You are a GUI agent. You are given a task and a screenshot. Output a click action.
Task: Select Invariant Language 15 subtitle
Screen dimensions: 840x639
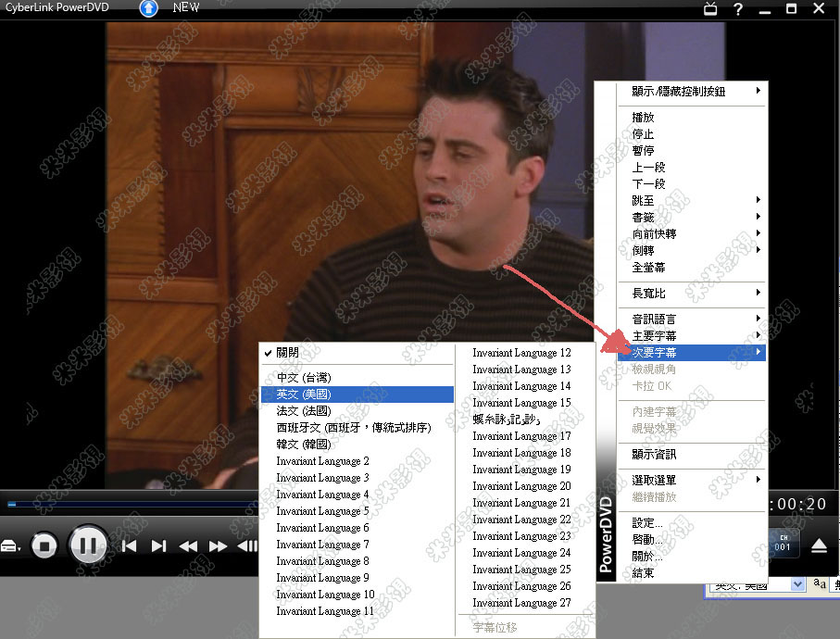(x=525, y=402)
